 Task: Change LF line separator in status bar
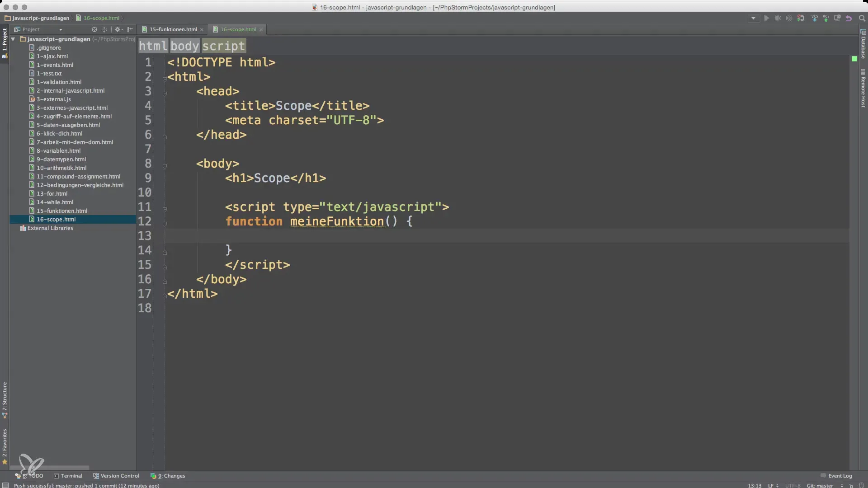(x=773, y=486)
